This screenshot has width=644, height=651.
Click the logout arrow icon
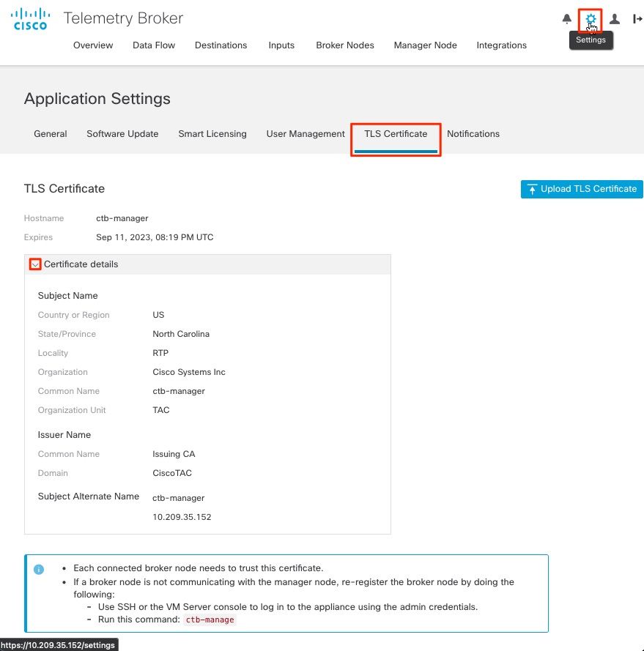point(637,19)
